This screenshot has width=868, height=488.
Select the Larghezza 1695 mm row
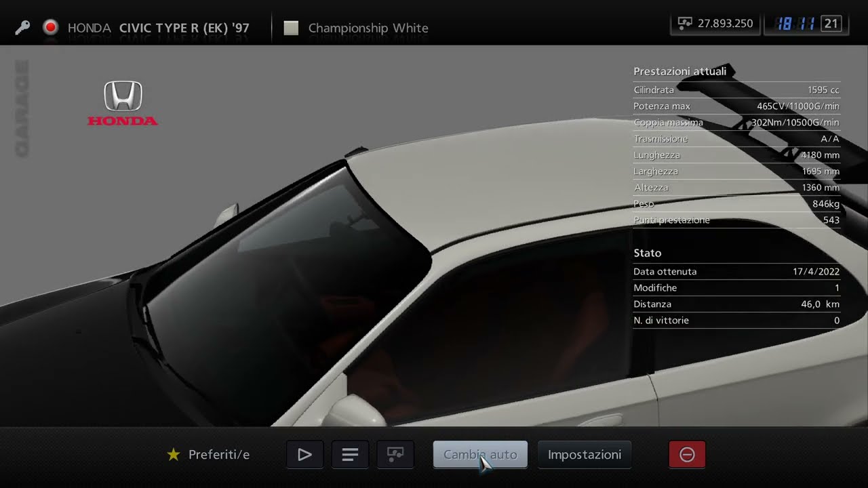pyautogui.click(x=736, y=171)
